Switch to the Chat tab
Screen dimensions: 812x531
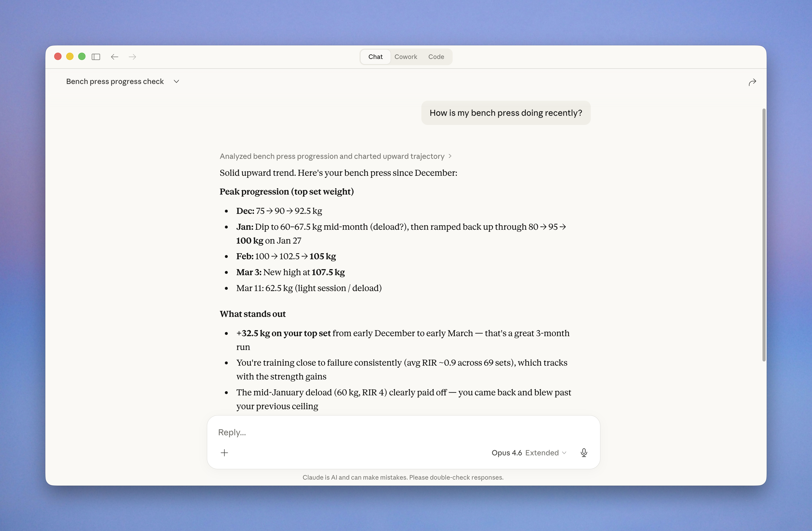click(x=375, y=57)
